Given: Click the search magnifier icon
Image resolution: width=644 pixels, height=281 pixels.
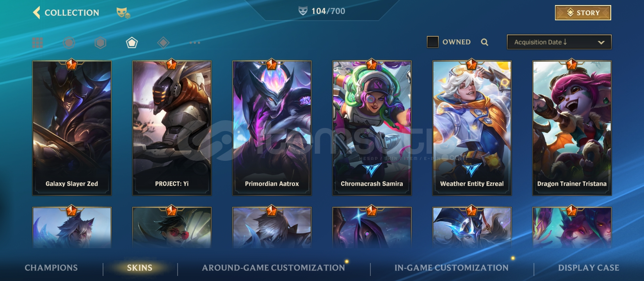Looking at the screenshot, I should (484, 42).
